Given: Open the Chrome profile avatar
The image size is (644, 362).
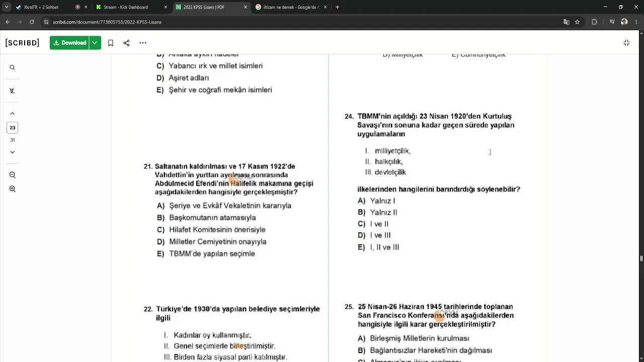Looking at the screenshot, I should (624, 22).
